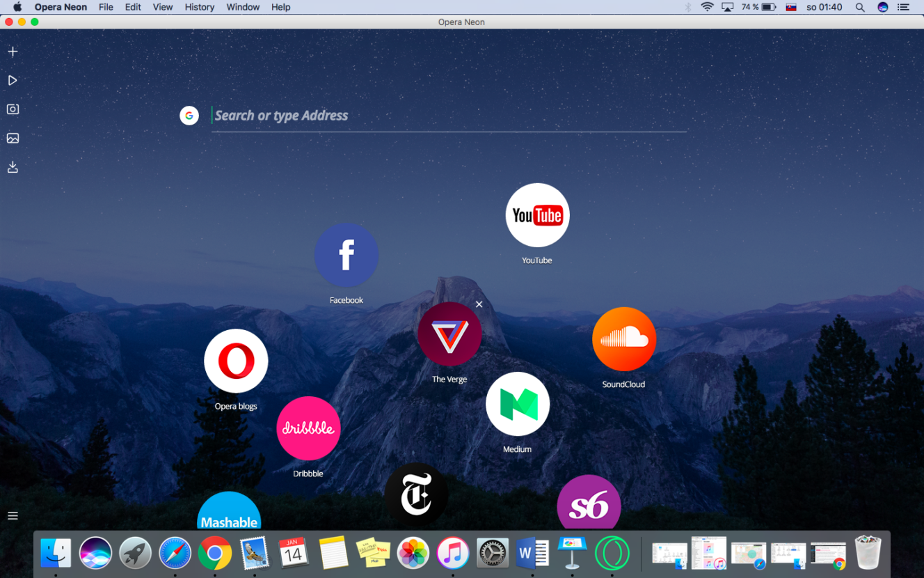The image size is (924, 578).
Task: Open the Opera Neon application menu
Action: (x=61, y=7)
